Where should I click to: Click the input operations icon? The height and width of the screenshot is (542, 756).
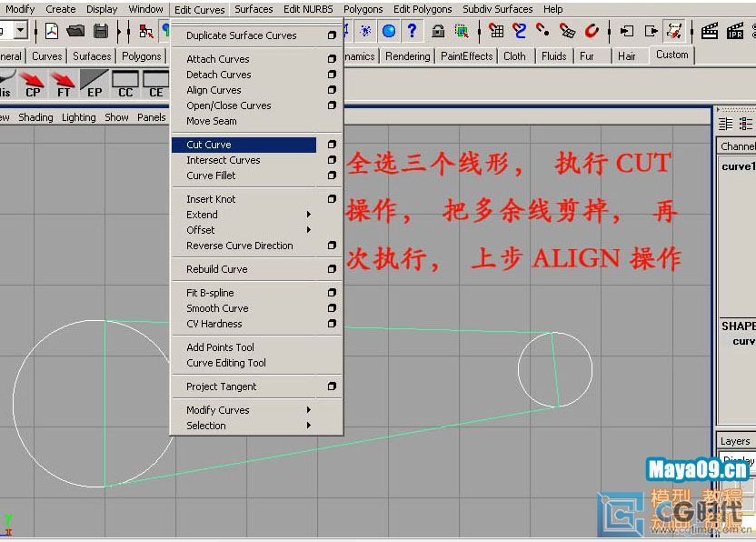tap(627, 31)
